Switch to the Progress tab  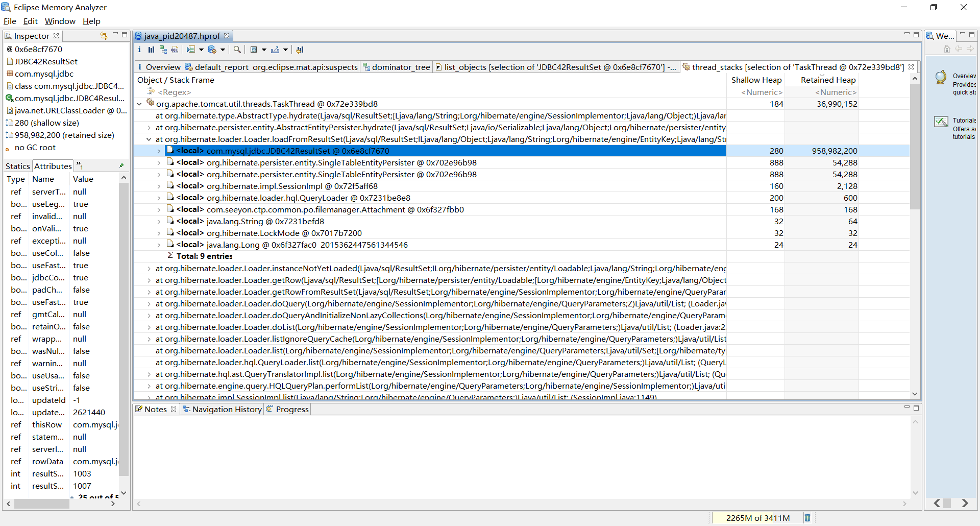tap(288, 409)
